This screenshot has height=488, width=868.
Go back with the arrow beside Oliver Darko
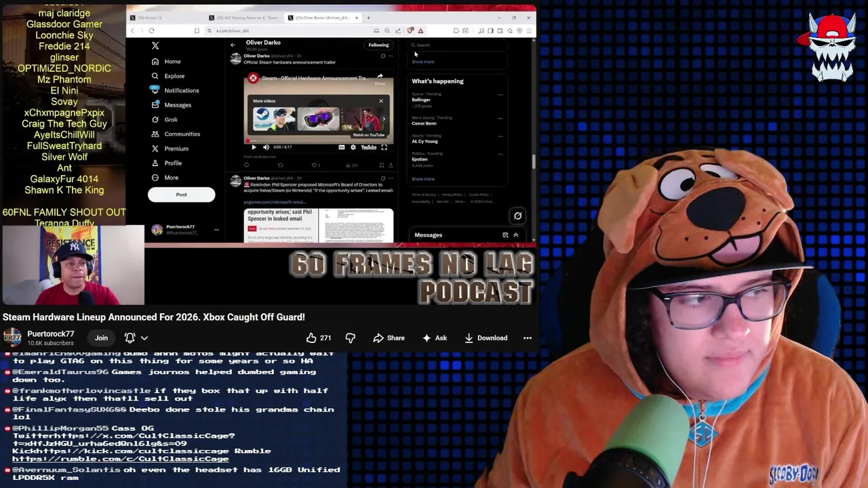point(233,45)
